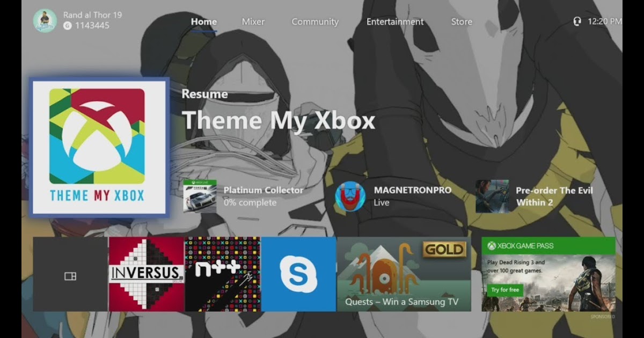Screen dimensions: 644x338
Task: Open the Forza Platinum Collector game icon
Action: coord(199,196)
